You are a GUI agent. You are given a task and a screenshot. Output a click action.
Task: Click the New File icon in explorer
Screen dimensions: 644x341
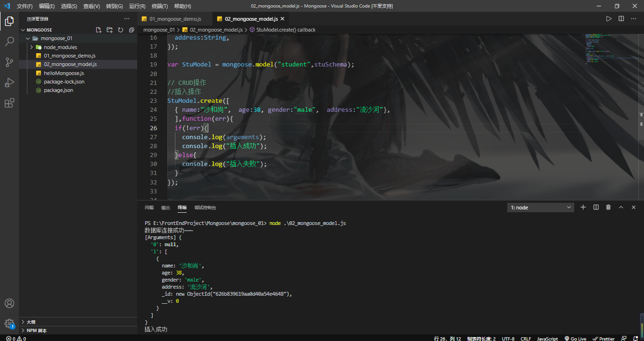tap(99, 30)
